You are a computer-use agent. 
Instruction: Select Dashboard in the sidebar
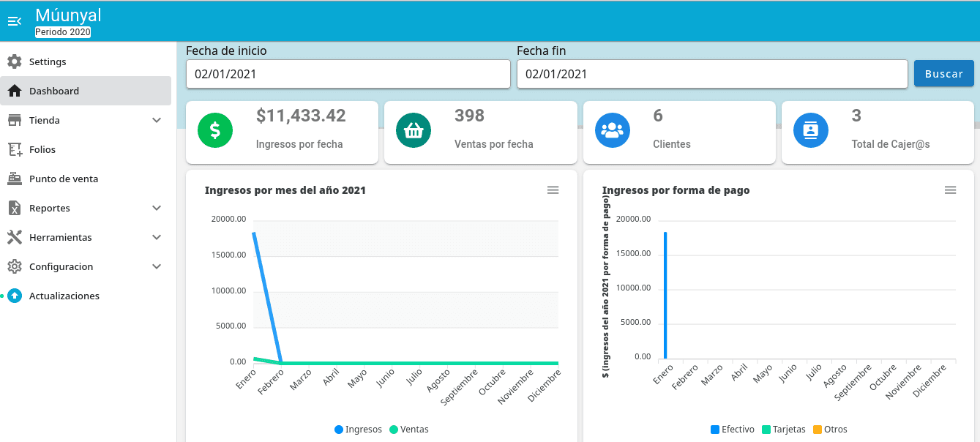(86, 91)
